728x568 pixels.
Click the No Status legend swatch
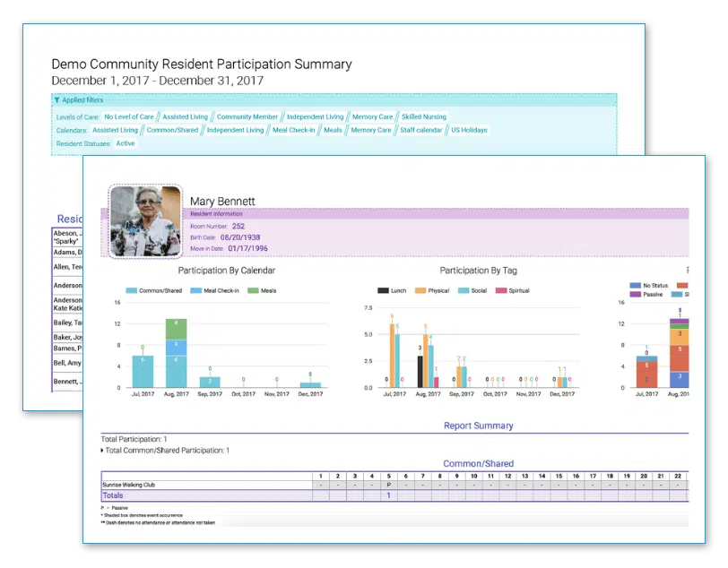tap(637, 286)
